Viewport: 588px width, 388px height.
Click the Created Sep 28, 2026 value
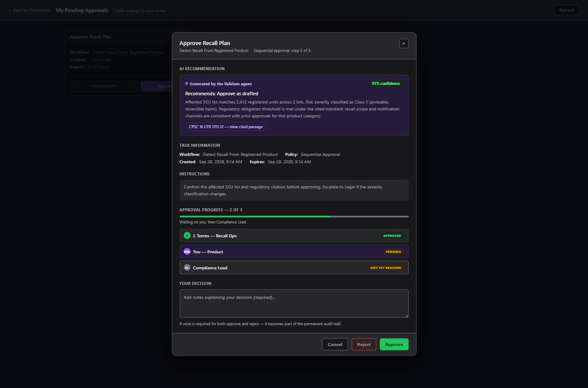click(220, 162)
